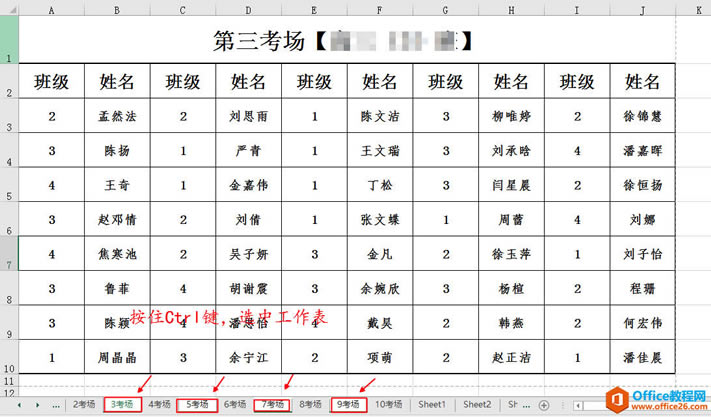Switch to the 2考场 sheet tab
The height and width of the screenshot is (417, 711).
84,404
